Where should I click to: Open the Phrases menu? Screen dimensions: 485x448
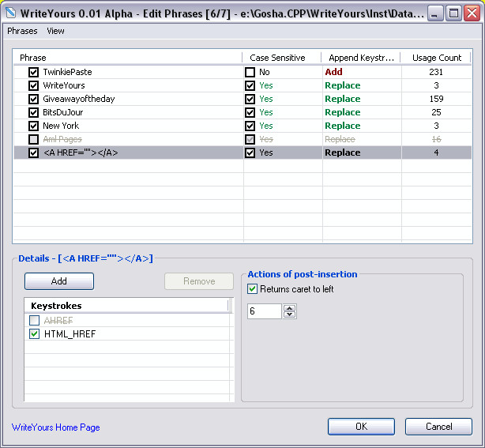22,31
